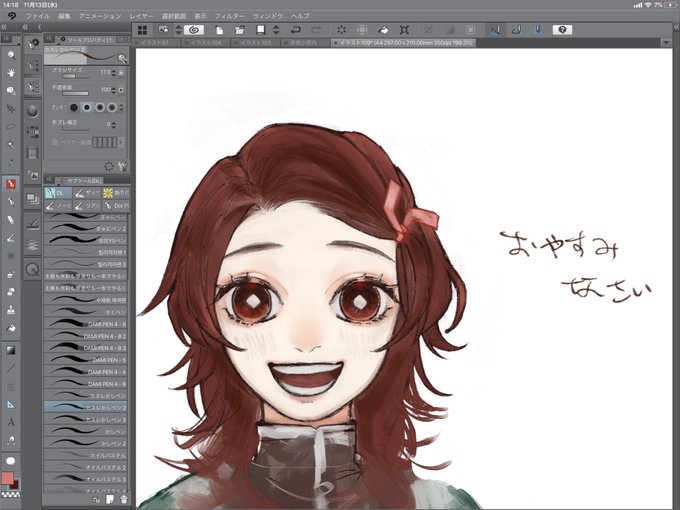Undo last action in command bar
The width and height of the screenshot is (680, 510).
(x=296, y=30)
